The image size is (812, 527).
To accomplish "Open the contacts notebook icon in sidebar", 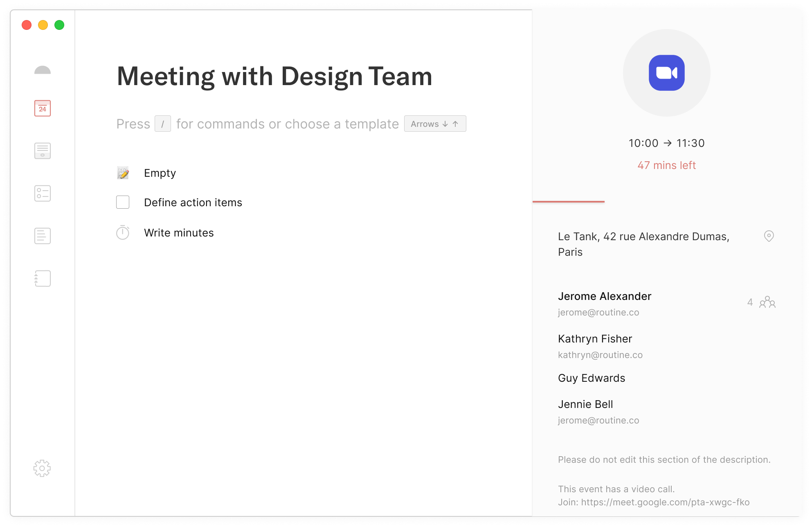I will coord(43,279).
